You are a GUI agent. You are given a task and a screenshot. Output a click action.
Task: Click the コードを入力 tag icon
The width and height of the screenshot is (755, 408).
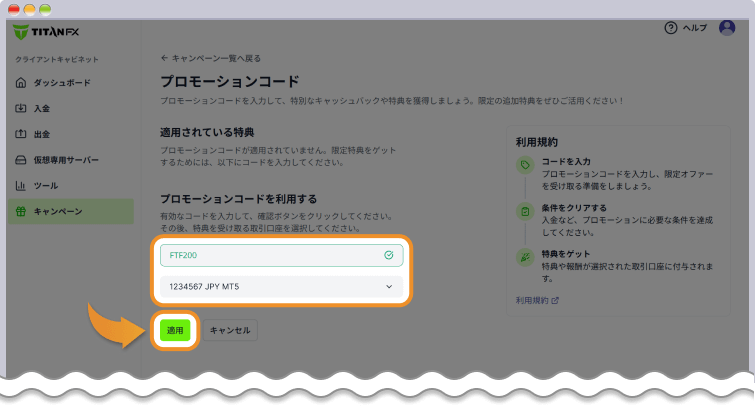(x=525, y=165)
